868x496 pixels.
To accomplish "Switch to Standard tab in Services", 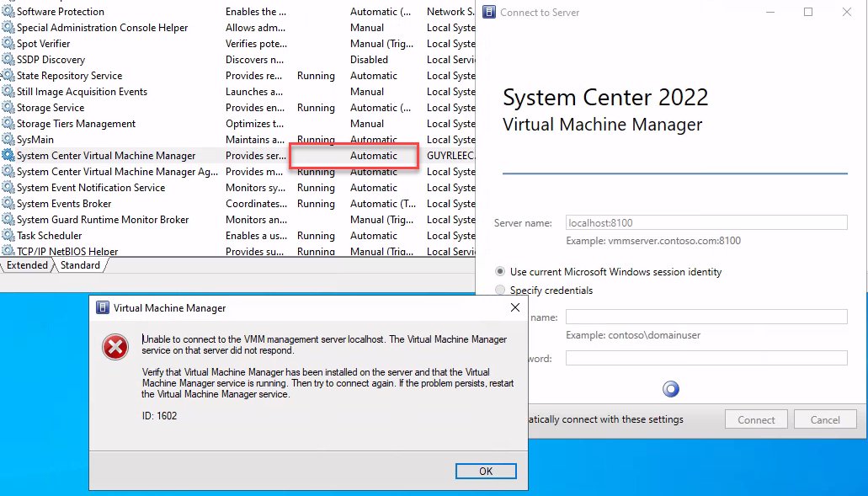I will pos(80,265).
